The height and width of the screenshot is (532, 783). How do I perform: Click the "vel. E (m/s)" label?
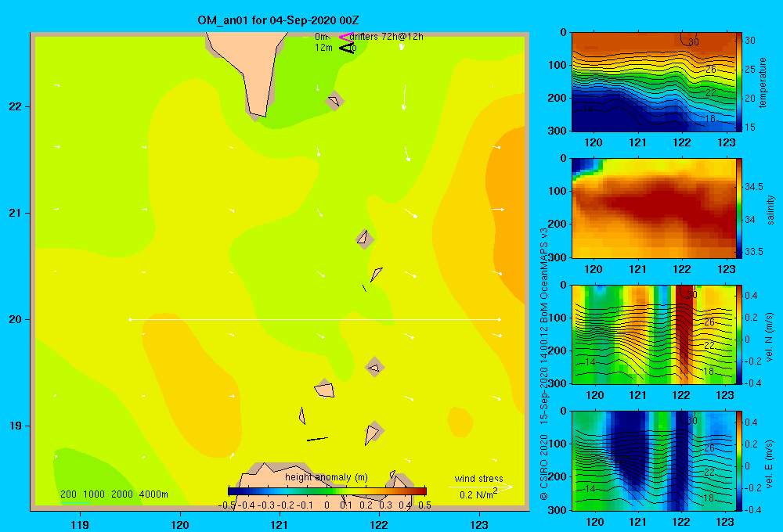[770, 464]
